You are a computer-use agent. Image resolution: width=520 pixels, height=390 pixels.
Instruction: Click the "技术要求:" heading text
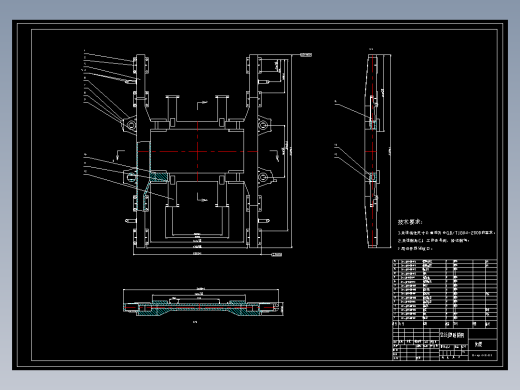pyautogui.click(x=410, y=222)
